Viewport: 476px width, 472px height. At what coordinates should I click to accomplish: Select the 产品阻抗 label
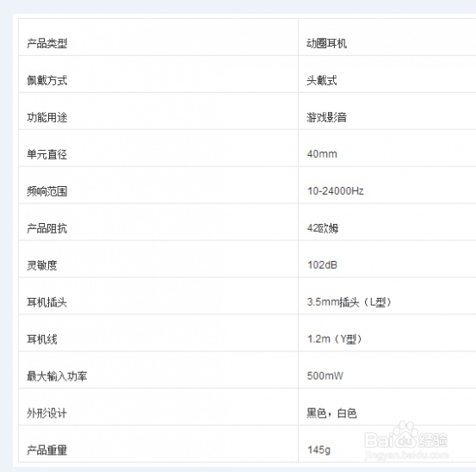coord(47,229)
